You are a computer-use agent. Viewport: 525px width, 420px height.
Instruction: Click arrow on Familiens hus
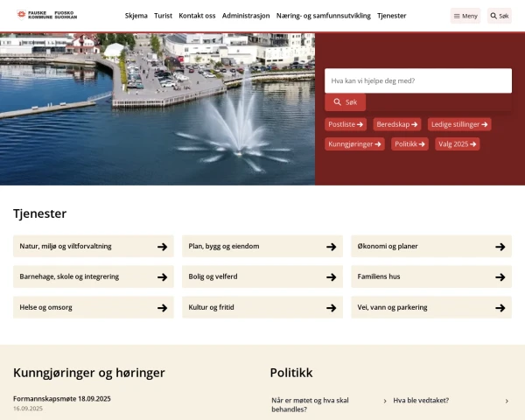[x=500, y=277]
